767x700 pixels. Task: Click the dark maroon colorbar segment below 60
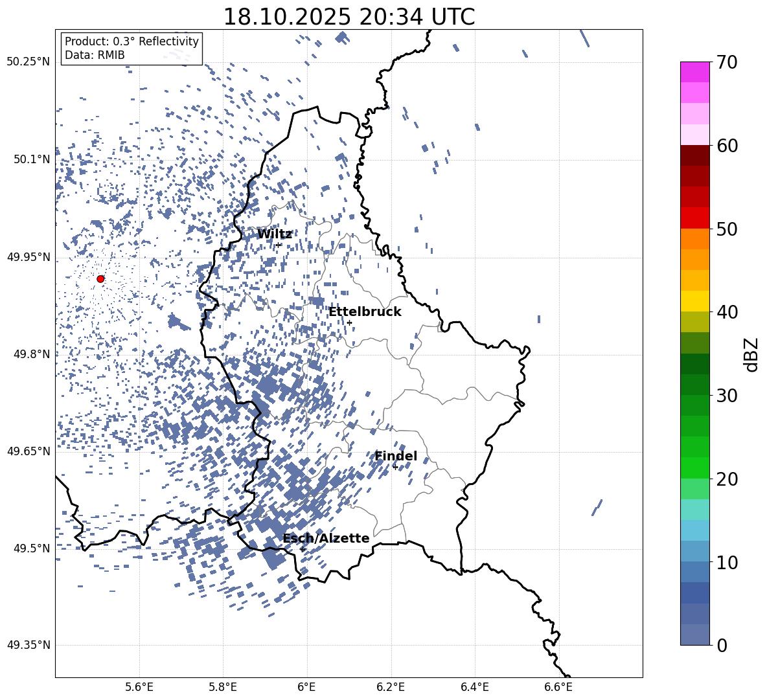[x=695, y=156]
